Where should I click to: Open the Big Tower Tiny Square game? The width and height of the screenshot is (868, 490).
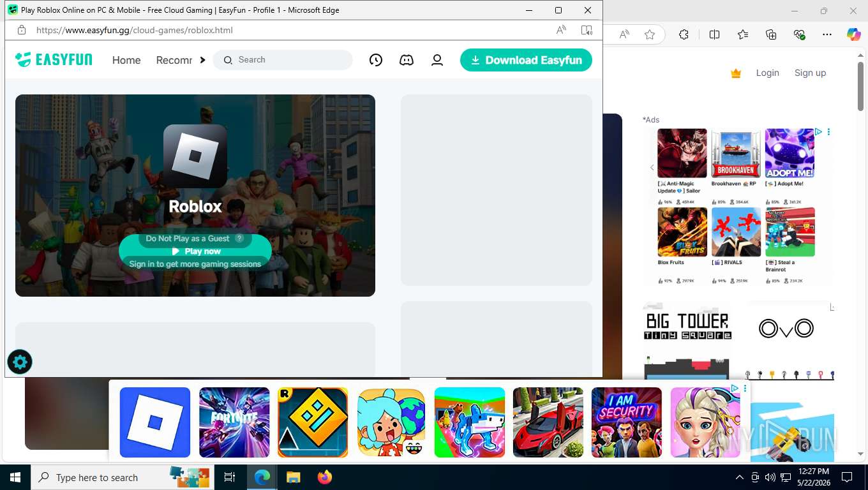688,341
